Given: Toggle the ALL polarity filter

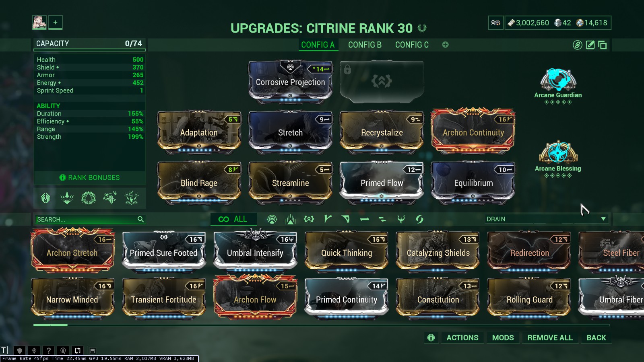Looking at the screenshot, I should (x=233, y=219).
